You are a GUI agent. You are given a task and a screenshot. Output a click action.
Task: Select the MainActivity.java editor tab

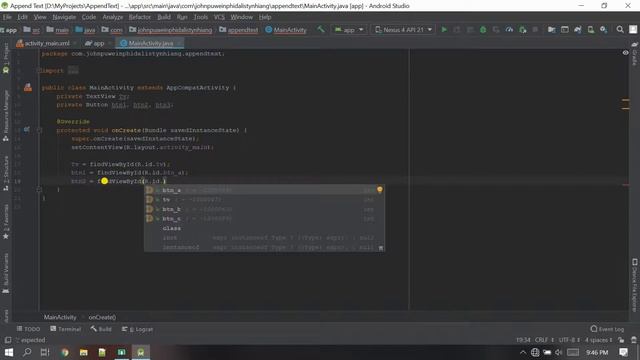tap(150, 43)
